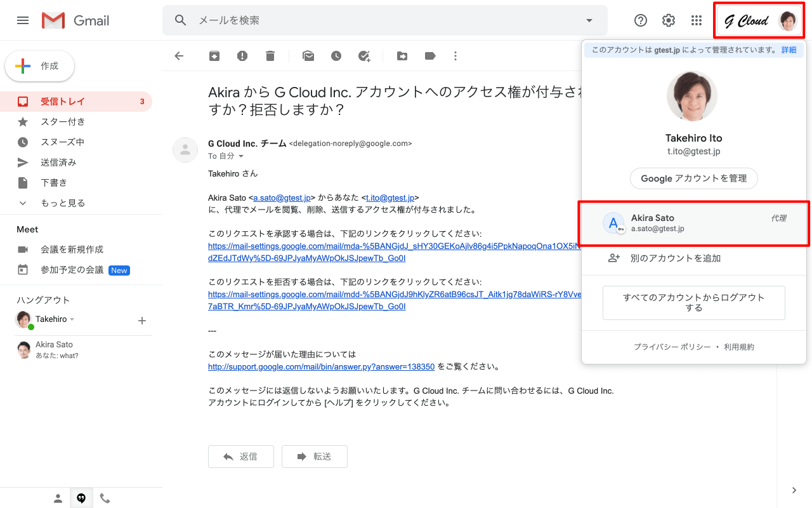Open the Google apps grid
This screenshot has height=508, width=812.
[697, 20]
